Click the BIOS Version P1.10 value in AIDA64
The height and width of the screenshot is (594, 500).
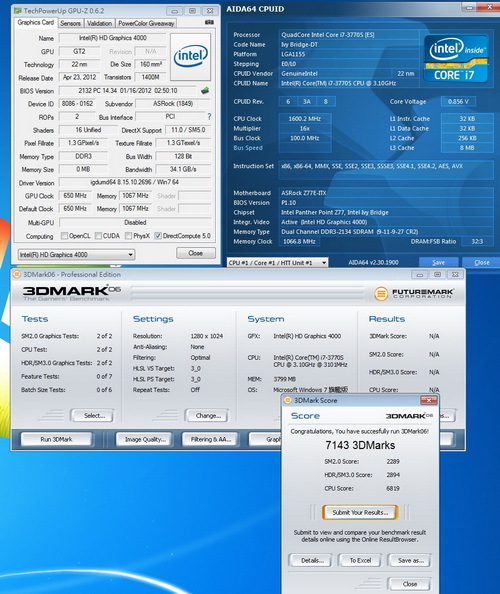386,203
